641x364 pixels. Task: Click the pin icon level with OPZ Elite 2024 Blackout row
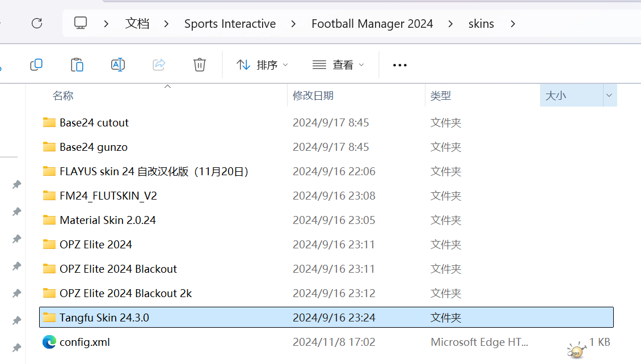[16, 266]
